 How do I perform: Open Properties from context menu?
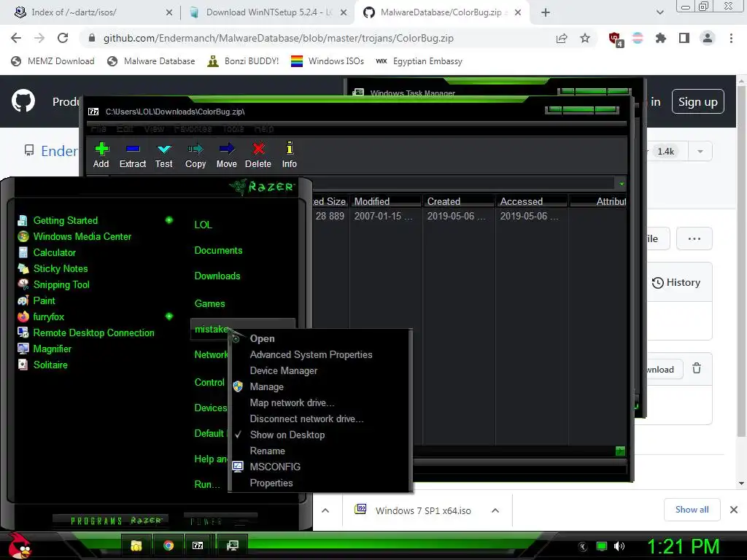tap(271, 483)
